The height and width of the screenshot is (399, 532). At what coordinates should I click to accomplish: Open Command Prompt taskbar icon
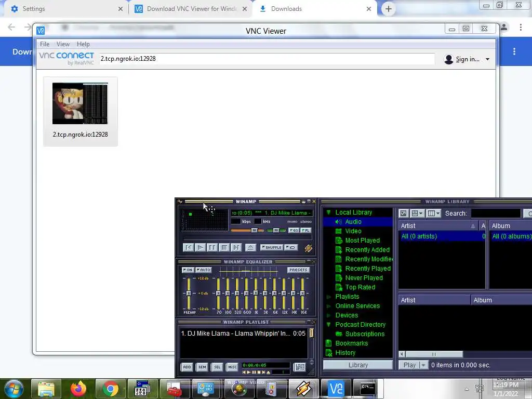point(367,389)
